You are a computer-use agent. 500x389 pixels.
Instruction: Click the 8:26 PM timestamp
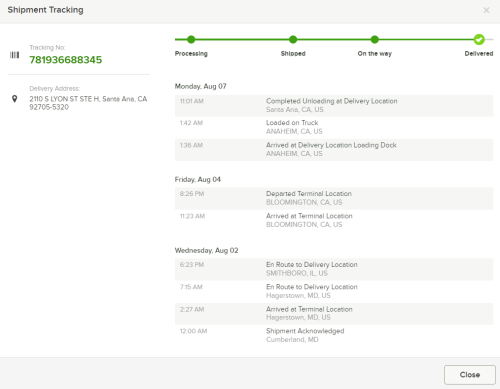(x=192, y=194)
